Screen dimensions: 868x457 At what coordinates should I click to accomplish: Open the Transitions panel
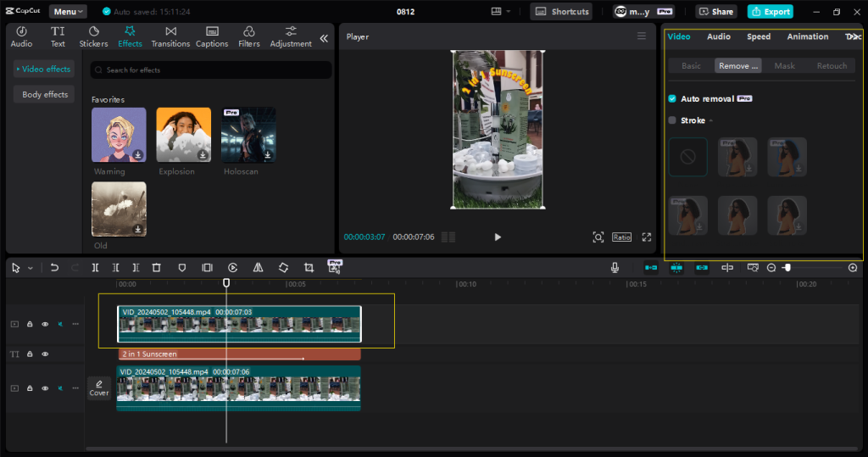[170, 36]
